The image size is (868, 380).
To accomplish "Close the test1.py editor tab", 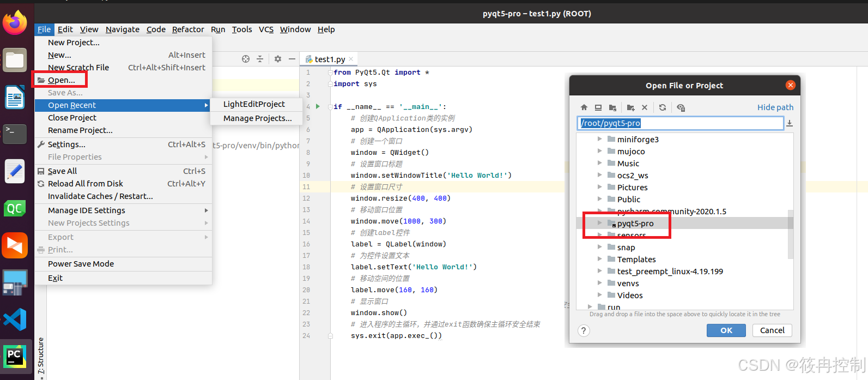I will (351, 59).
